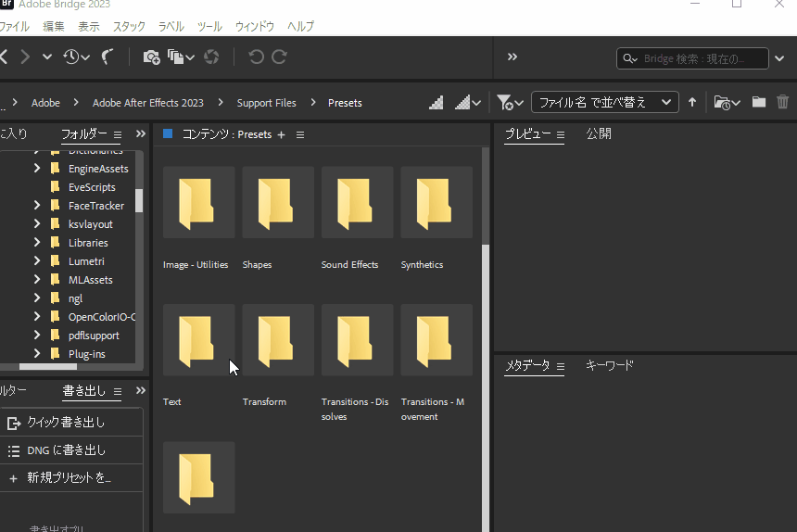Screen dimensions: 797x532
Task: Switch to the 公開 tab
Action: (x=599, y=133)
